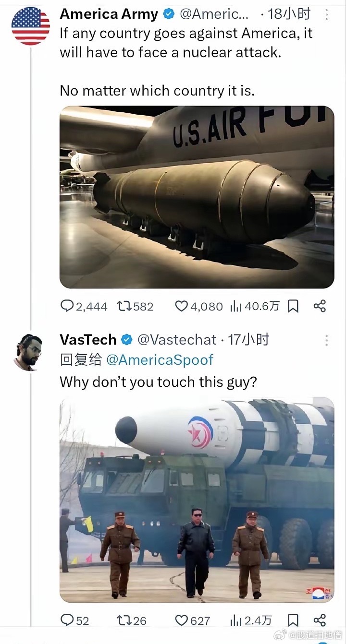The width and height of the screenshot is (346, 644).
Task: Like the America Army tweet
Action: point(181,306)
